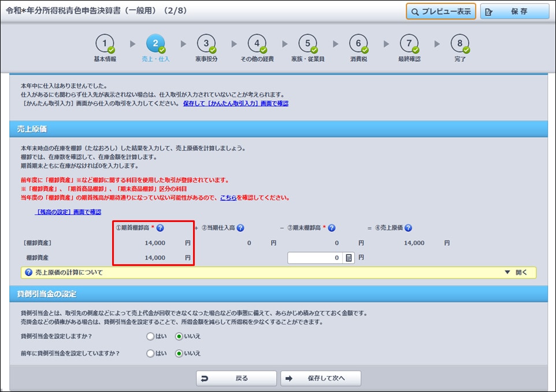The image size is (556, 392).
Task: Expand 売上原価の計算について with 開く
Action: pos(516,272)
